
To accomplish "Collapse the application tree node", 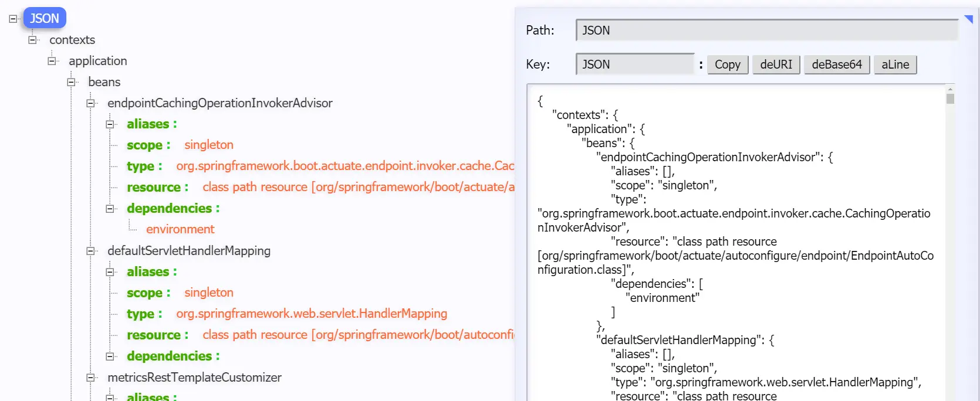I will coord(52,61).
